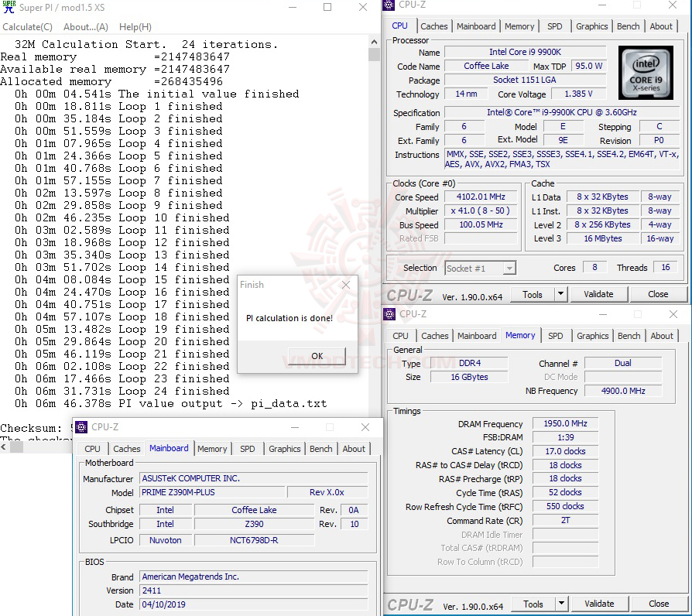Image resolution: width=692 pixels, height=616 pixels.
Task: Open the Calculate menu in Super PI
Action: tap(27, 26)
